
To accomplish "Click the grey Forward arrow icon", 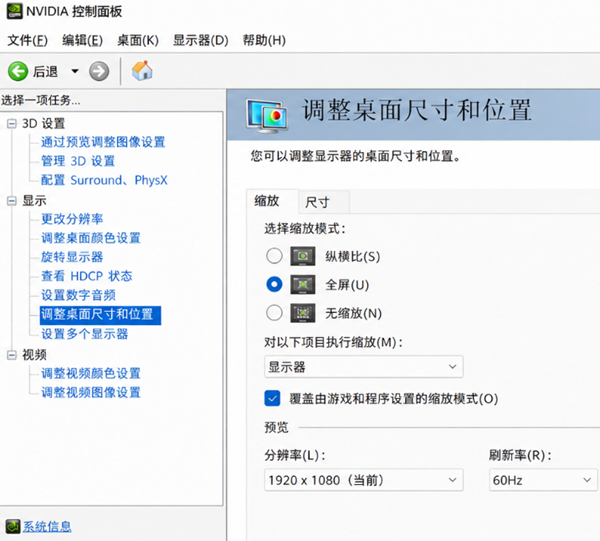I will point(99,71).
